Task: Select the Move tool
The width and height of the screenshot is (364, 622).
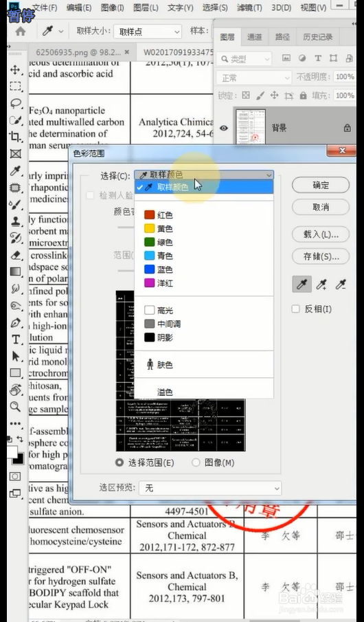Action: [15, 70]
